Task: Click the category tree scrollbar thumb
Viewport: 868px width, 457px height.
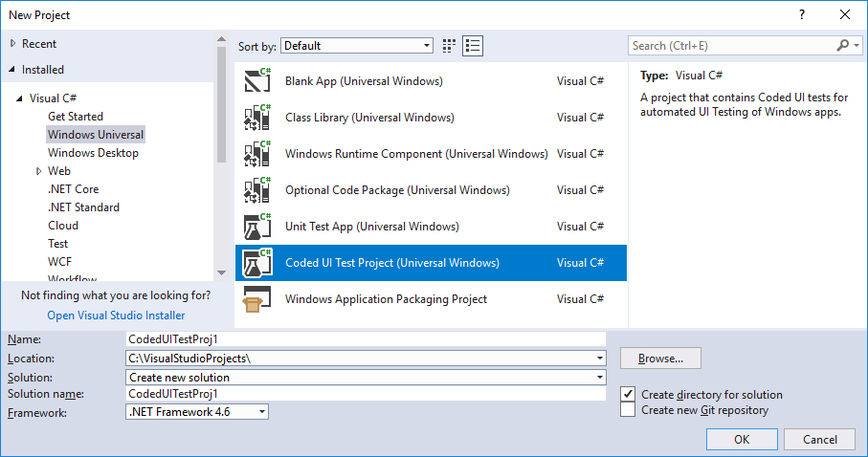Action: (x=221, y=104)
